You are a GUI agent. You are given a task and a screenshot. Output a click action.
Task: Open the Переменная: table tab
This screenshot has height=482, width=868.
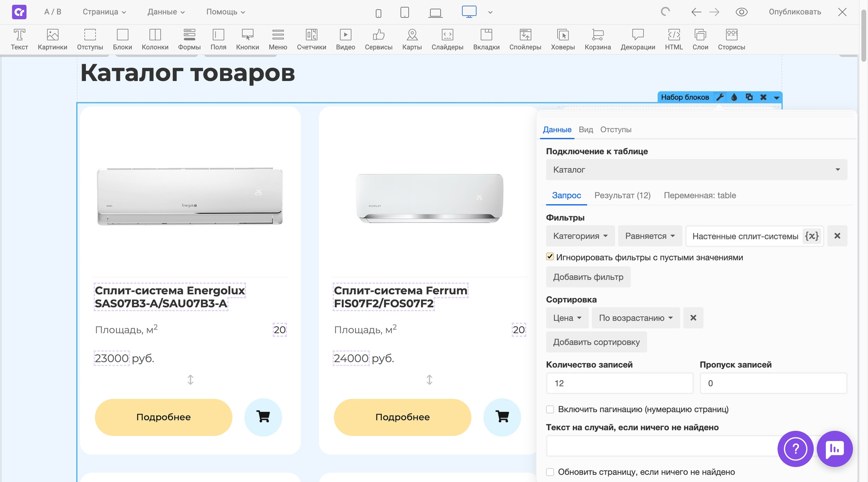pos(700,195)
